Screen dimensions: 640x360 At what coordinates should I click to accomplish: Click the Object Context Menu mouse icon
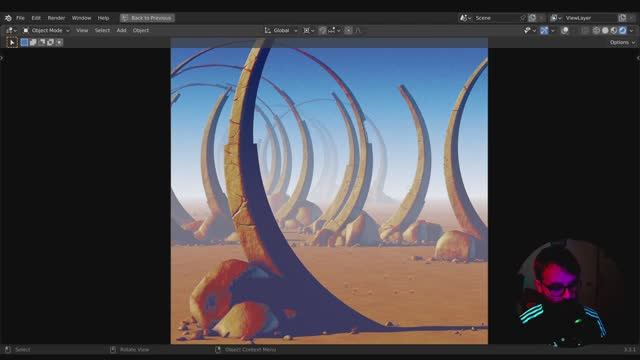click(x=218, y=349)
